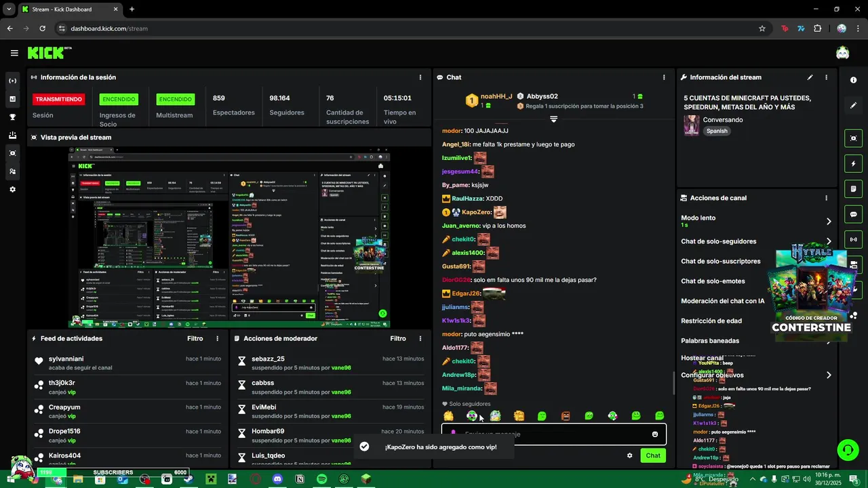Click moderator name vane96 on sebazz_25 row
The width and height of the screenshot is (868, 488).
(x=341, y=368)
